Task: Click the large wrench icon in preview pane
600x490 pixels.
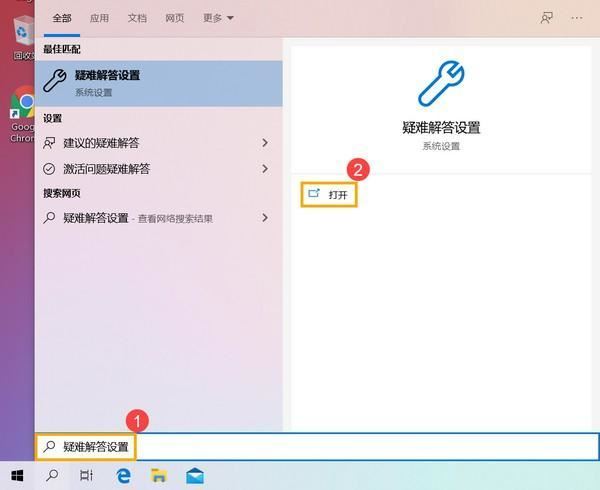Action: [x=440, y=84]
